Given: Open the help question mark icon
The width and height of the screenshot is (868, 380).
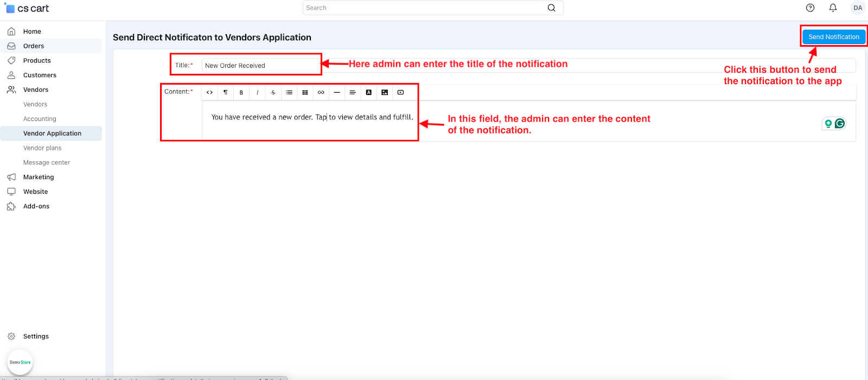Looking at the screenshot, I should click(x=810, y=8).
